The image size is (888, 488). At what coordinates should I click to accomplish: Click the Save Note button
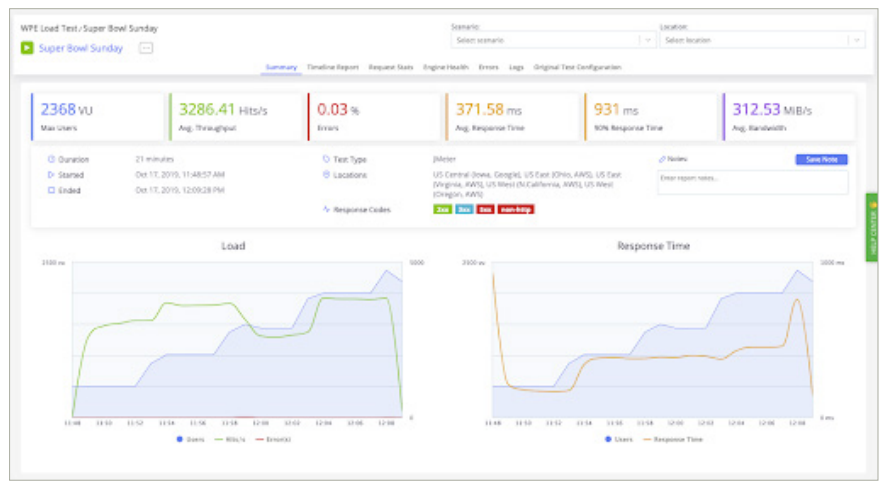coord(821,159)
